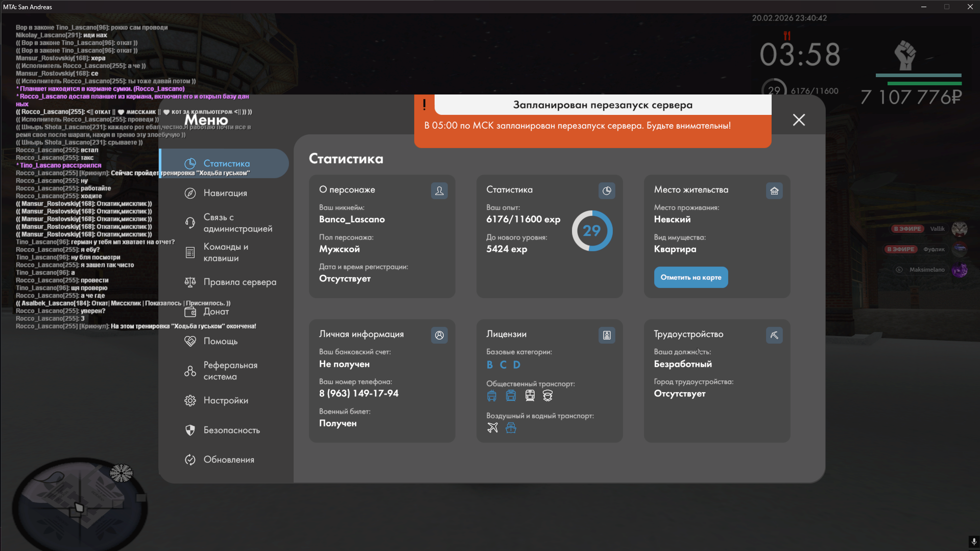Image resolution: width=980 pixels, height=551 pixels.
Task: Click the profile icon in О персонаже card
Action: [x=439, y=191]
